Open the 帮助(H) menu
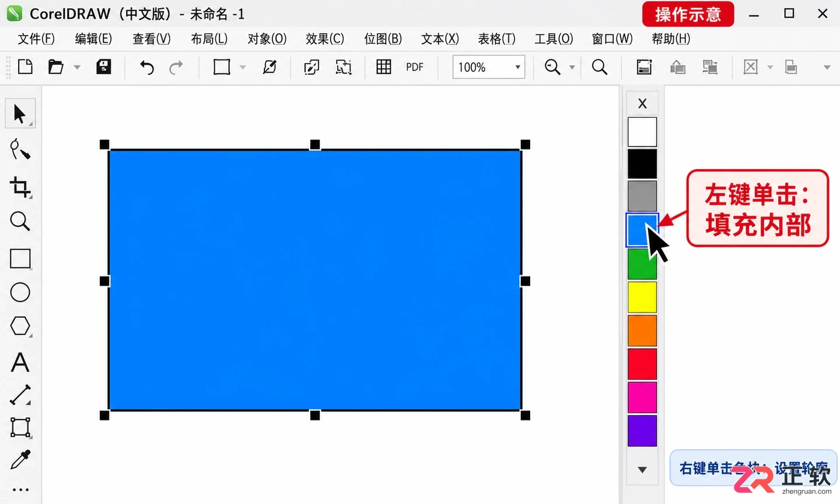The height and width of the screenshot is (504, 840). pyautogui.click(x=671, y=39)
